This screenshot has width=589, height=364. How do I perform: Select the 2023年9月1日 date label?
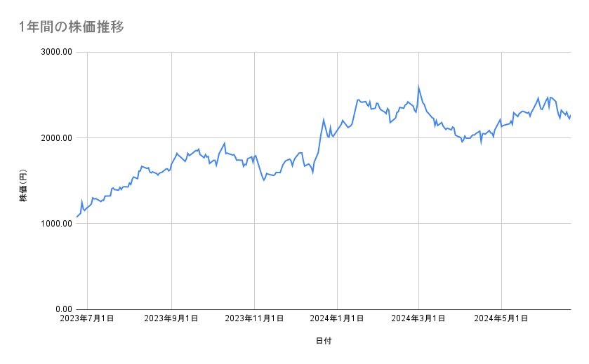171,319
